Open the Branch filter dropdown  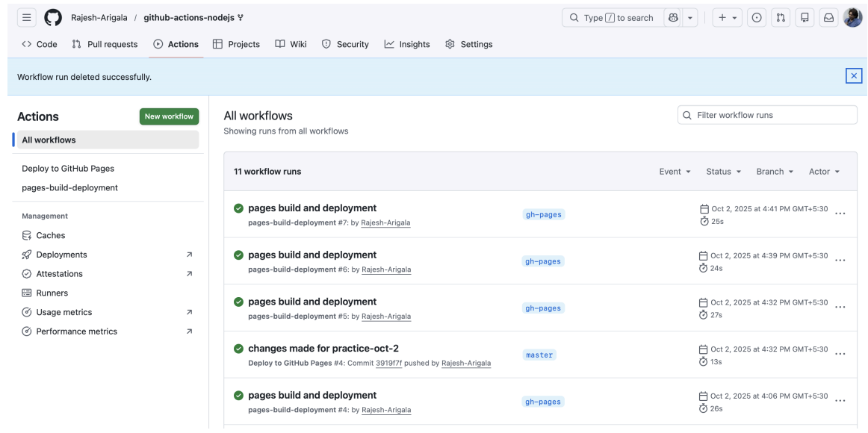(x=775, y=172)
